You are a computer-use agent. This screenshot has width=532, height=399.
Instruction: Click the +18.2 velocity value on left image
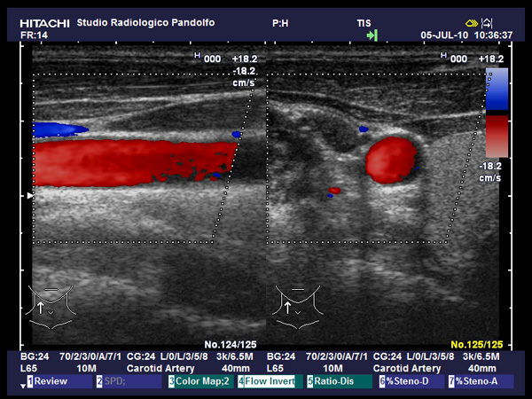click(x=245, y=59)
